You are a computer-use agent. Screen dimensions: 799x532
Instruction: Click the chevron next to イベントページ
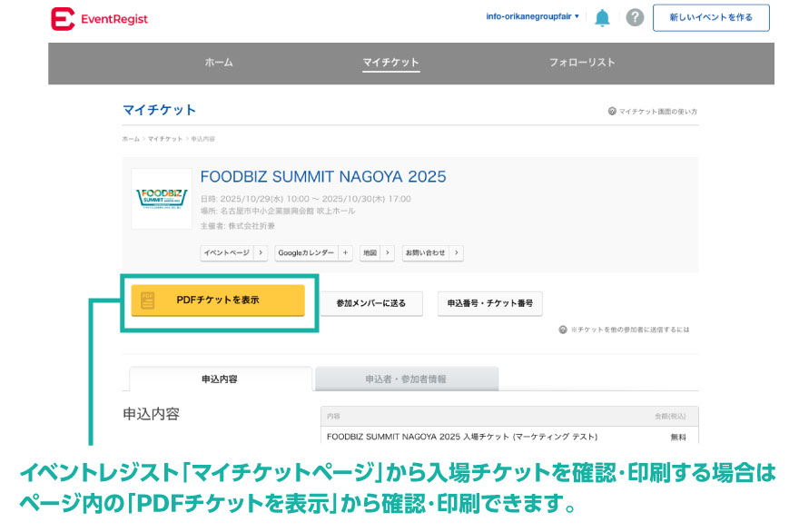pos(261,252)
